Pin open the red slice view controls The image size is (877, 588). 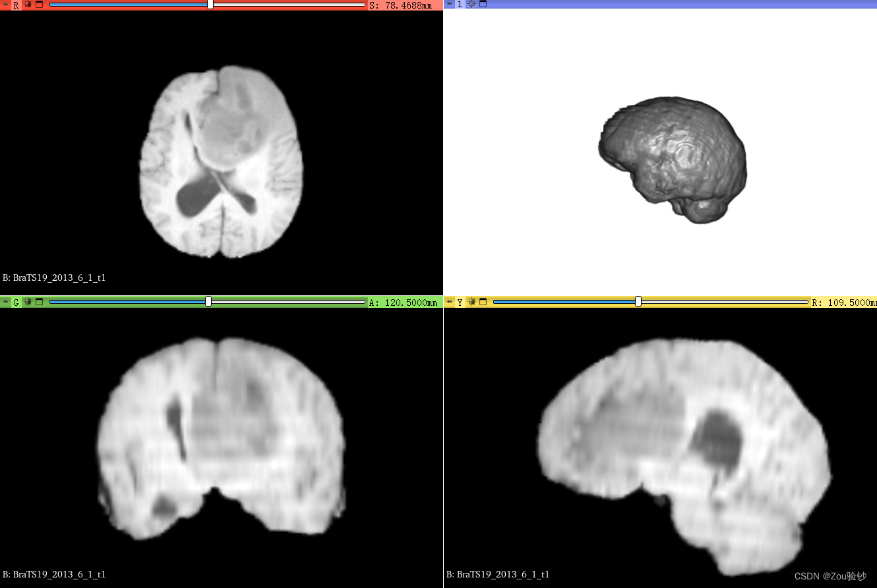tap(5, 5)
